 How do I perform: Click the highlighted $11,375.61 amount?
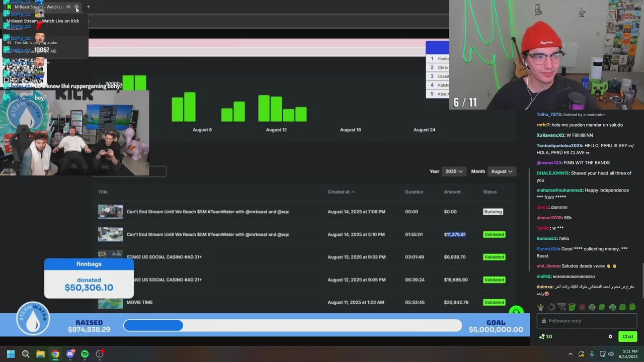point(455,234)
